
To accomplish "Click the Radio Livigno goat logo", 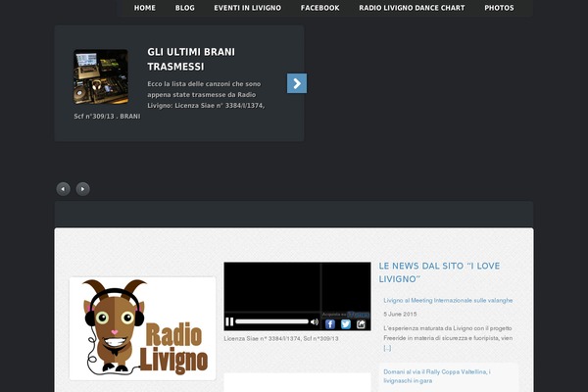I will (142, 328).
